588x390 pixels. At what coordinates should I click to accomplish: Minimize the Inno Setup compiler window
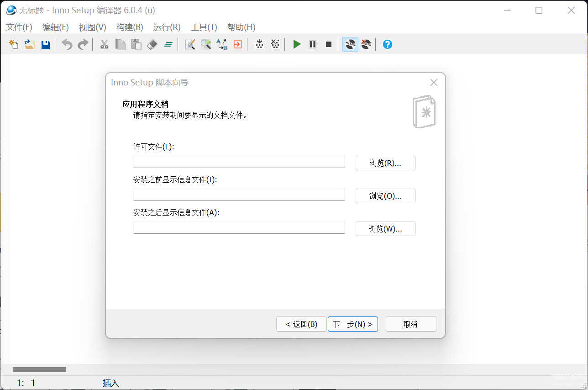507,10
